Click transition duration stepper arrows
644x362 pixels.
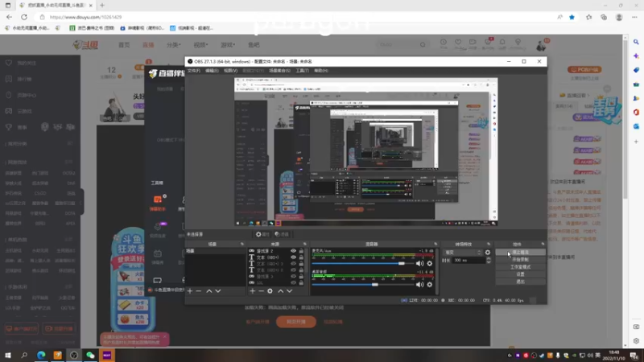489,260
